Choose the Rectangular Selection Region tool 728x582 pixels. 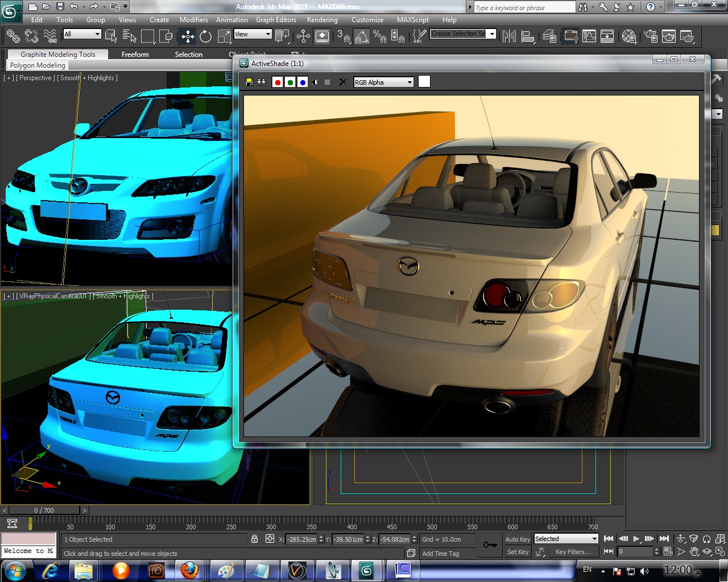coord(147,36)
